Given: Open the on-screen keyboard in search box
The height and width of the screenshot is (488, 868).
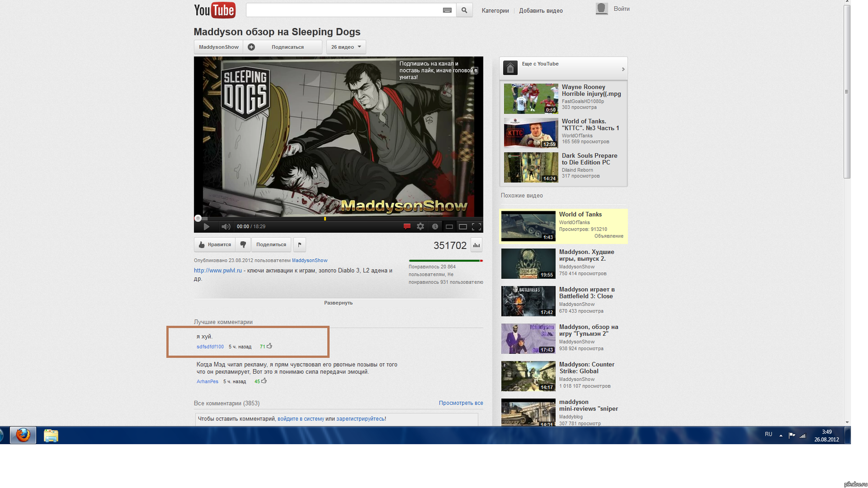Looking at the screenshot, I should click(447, 10).
